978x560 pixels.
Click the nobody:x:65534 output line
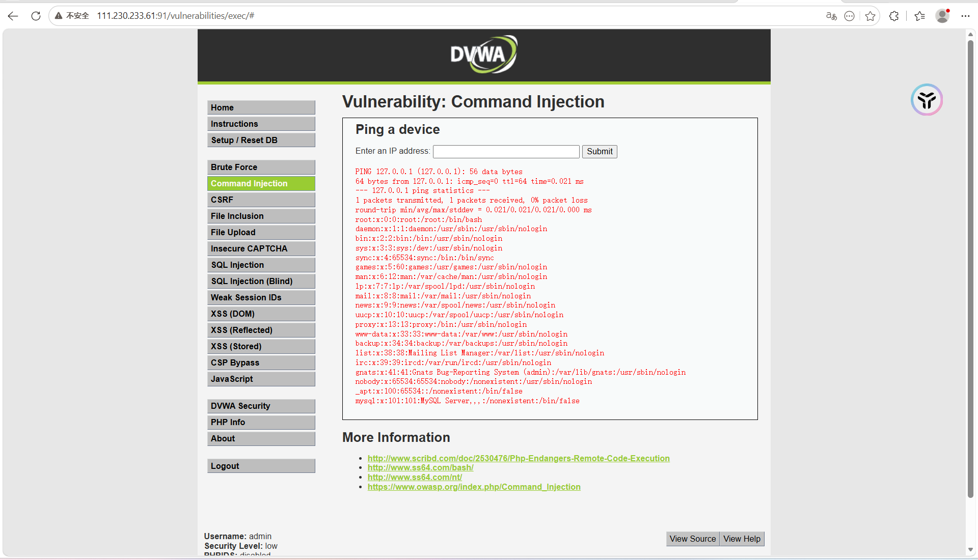[x=474, y=381]
